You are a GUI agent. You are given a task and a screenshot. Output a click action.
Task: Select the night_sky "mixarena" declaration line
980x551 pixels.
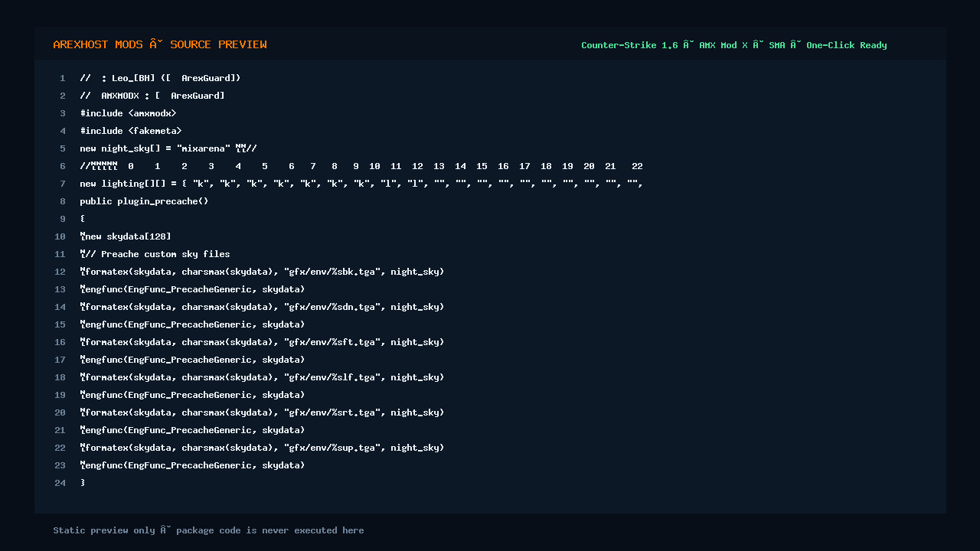click(x=168, y=148)
